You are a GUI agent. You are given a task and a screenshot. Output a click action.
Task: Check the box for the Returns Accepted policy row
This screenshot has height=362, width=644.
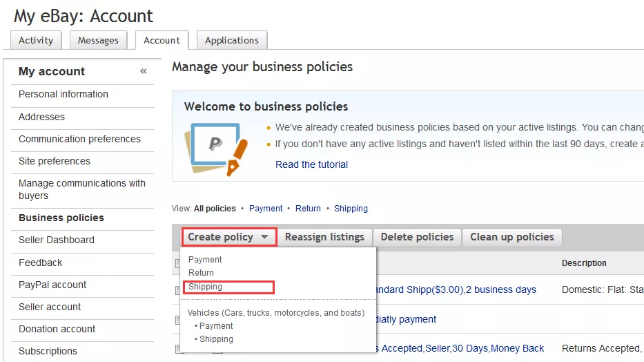[177, 349]
